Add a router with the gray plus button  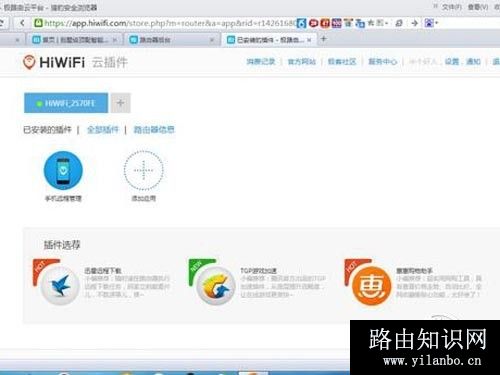tap(121, 103)
